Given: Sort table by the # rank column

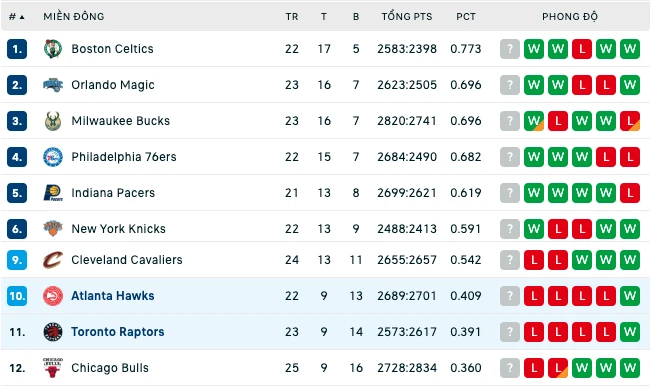Looking at the screenshot, I should pos(17,17).
